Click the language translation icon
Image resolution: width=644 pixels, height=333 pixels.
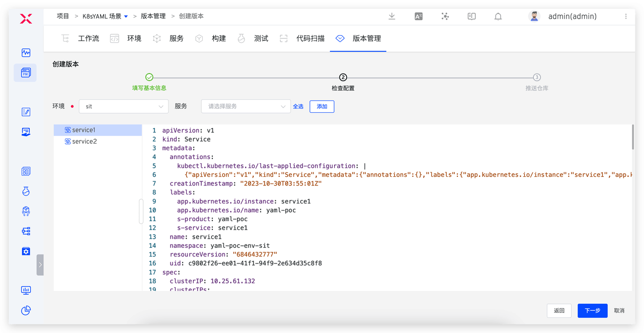418,16
